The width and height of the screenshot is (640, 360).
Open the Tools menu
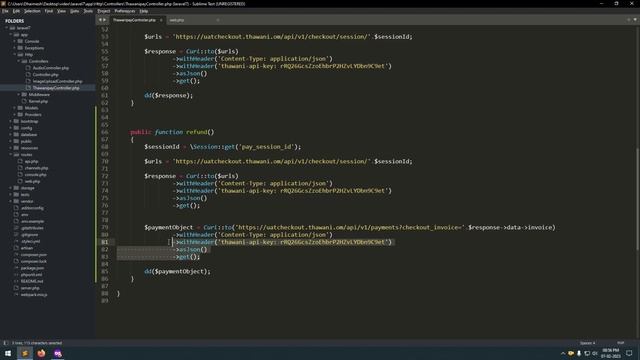[88, 11]
